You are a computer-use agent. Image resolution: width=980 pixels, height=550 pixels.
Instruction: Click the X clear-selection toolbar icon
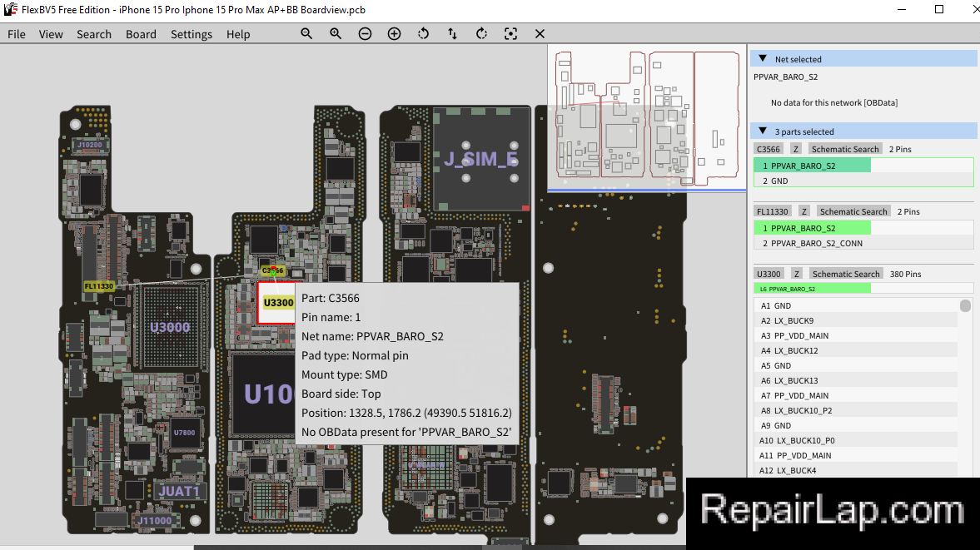coord(540,34)
